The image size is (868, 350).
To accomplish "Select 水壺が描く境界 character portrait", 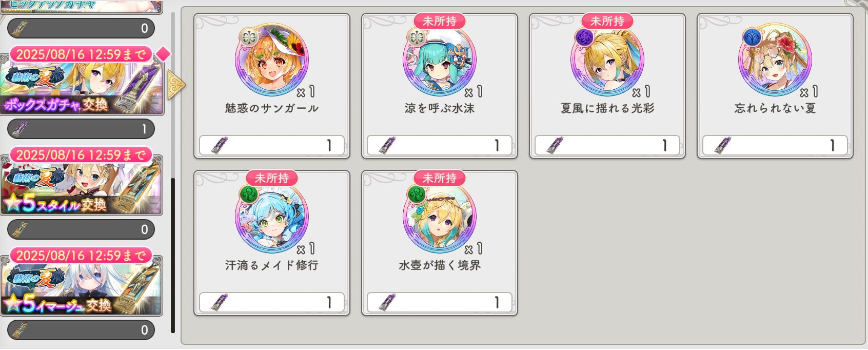I will coord(440,217).
